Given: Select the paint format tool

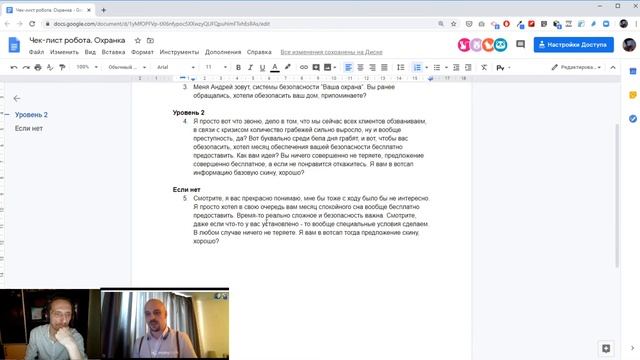Looking at the screenshot, I should pos(62,67).
